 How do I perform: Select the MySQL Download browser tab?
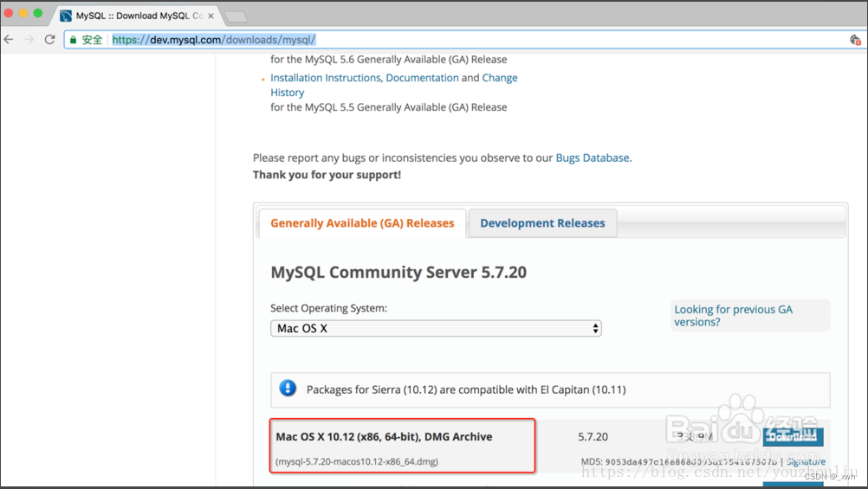tap(139, 16)
